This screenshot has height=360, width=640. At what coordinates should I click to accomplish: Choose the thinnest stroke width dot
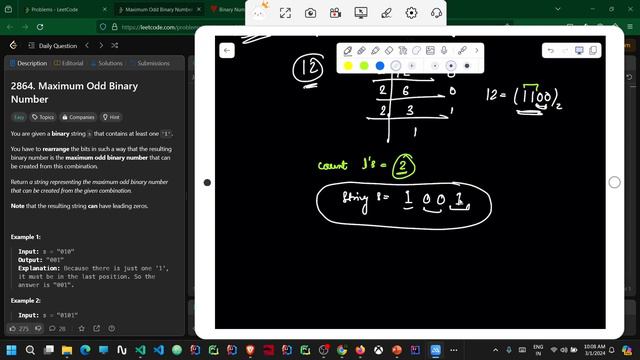tap(435, 66)
